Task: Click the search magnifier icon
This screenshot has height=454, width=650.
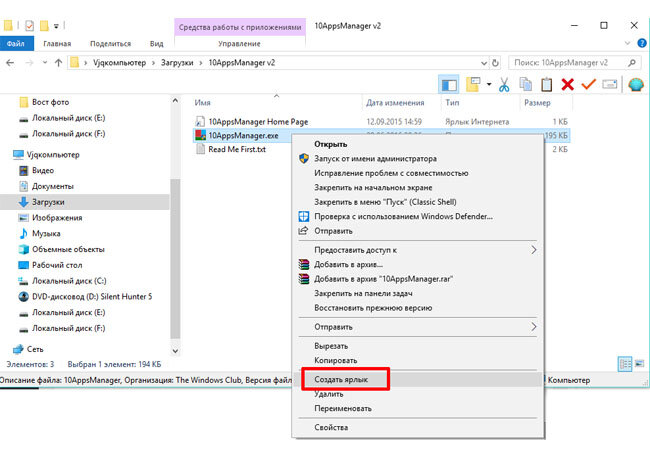Action: [632, 63]
